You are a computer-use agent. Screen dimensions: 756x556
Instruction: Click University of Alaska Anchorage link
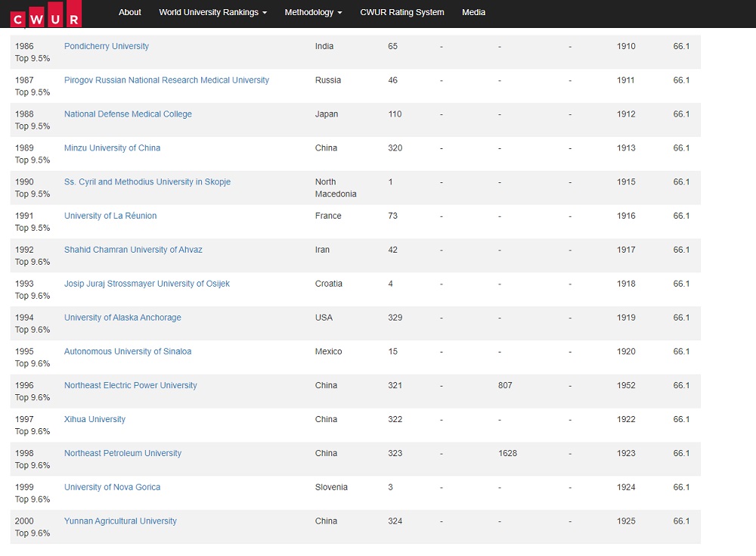(122, 318)
